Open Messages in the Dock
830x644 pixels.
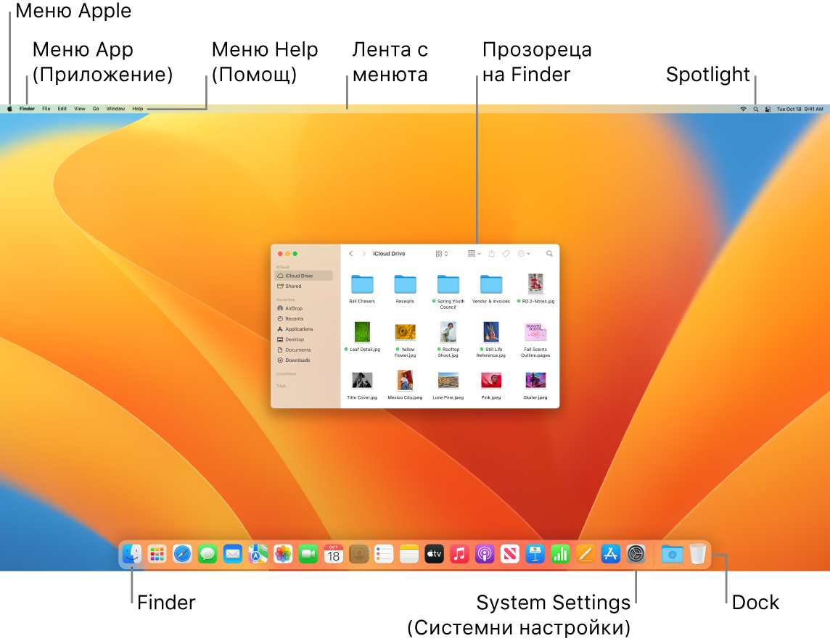(207, 554)
